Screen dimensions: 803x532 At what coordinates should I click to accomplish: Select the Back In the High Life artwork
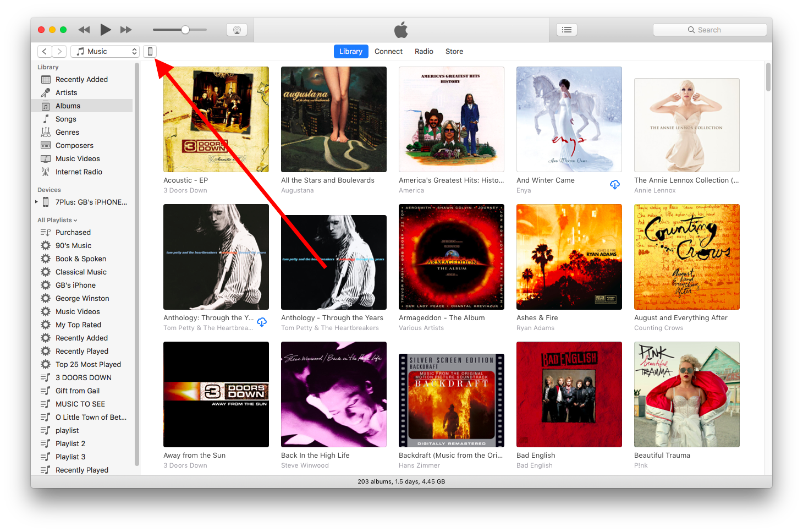(x=334, y=394)
